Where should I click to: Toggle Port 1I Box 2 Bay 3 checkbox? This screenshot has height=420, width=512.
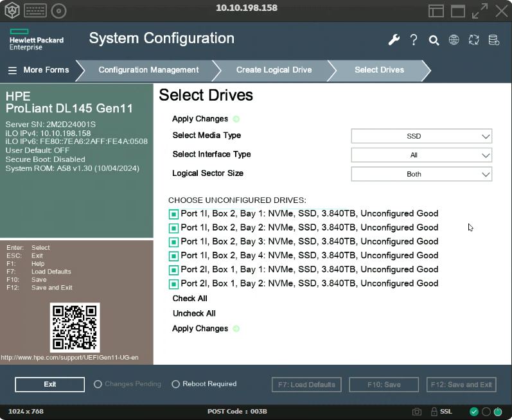coord(173,242)
